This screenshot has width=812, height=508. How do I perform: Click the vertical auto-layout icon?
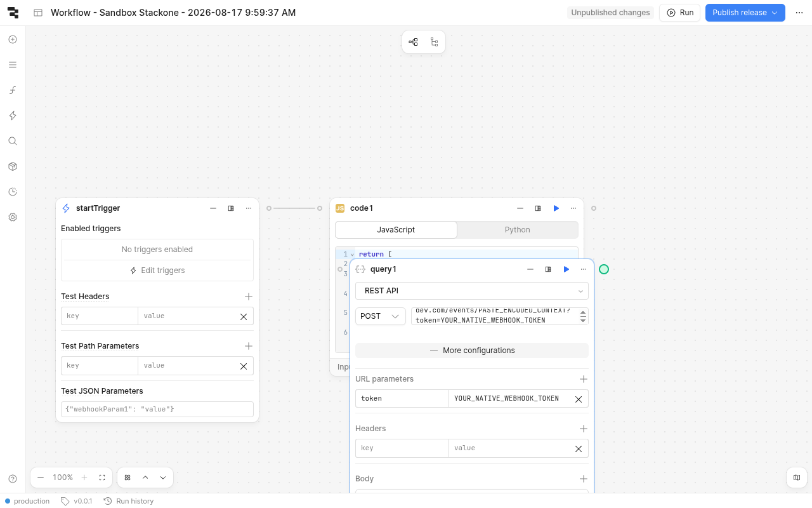(434, 42)
